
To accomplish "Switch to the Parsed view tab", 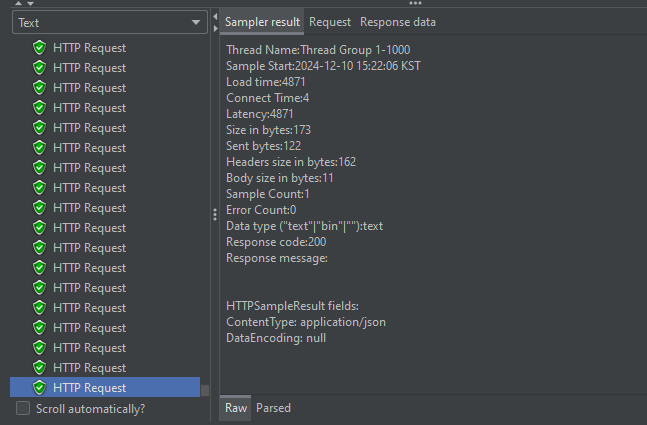I will [x=273, y=408].
